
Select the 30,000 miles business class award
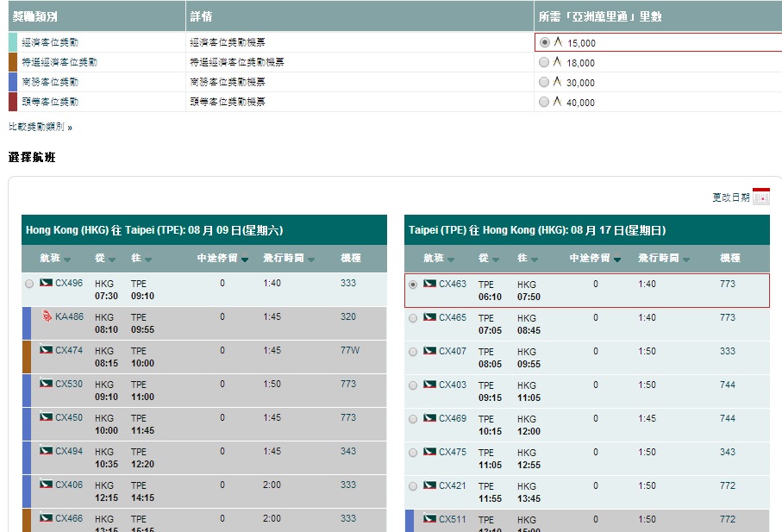pyautogui.click(x=543, y=82)
